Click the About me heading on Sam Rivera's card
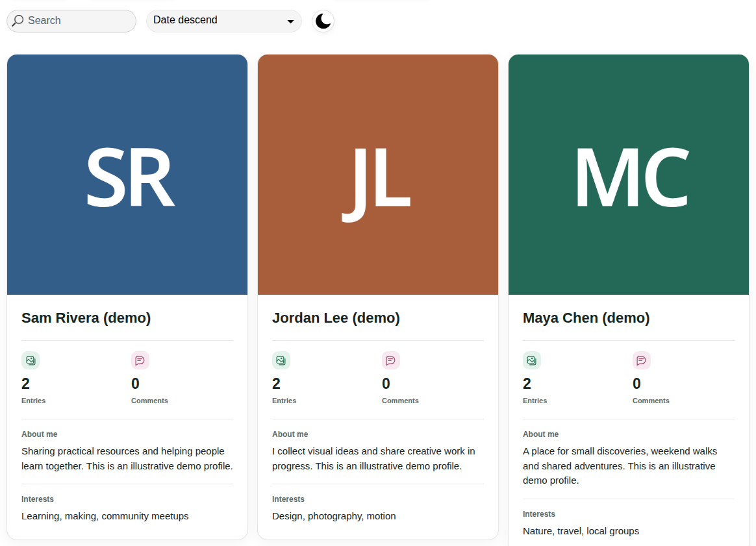 coord(40,434)
